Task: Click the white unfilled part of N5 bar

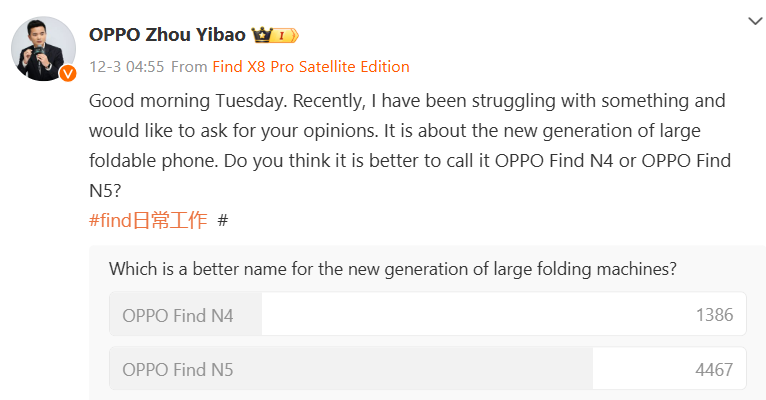Action: pos(669,368)
